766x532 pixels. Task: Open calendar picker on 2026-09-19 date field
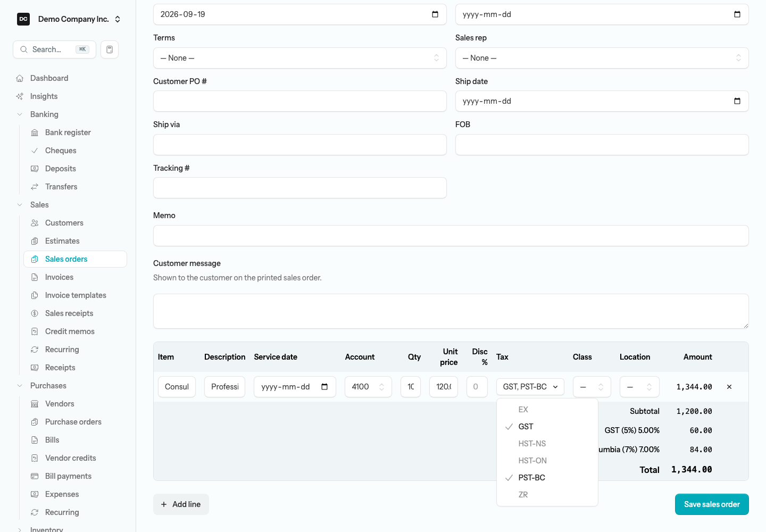(435, 14)
